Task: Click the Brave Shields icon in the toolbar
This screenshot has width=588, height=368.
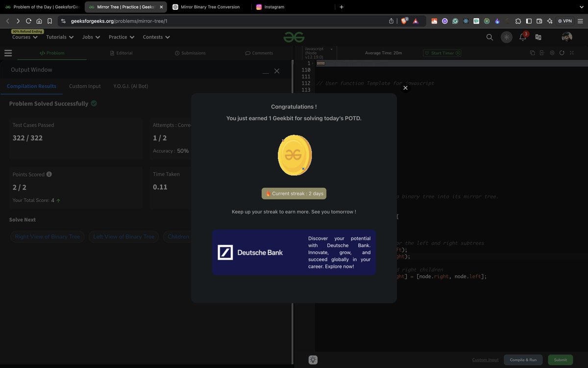Action: [403, 21]
